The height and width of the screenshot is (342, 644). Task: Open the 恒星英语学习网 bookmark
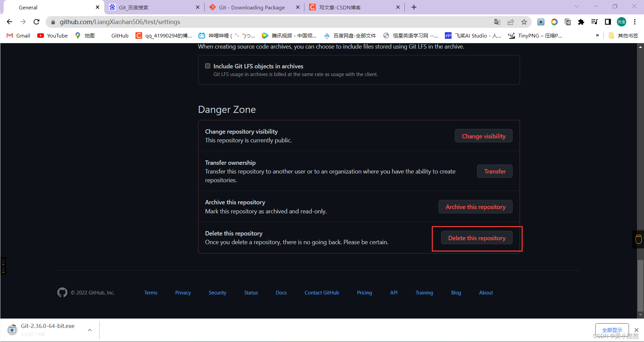pyautogui.click(x=411, y=36)
